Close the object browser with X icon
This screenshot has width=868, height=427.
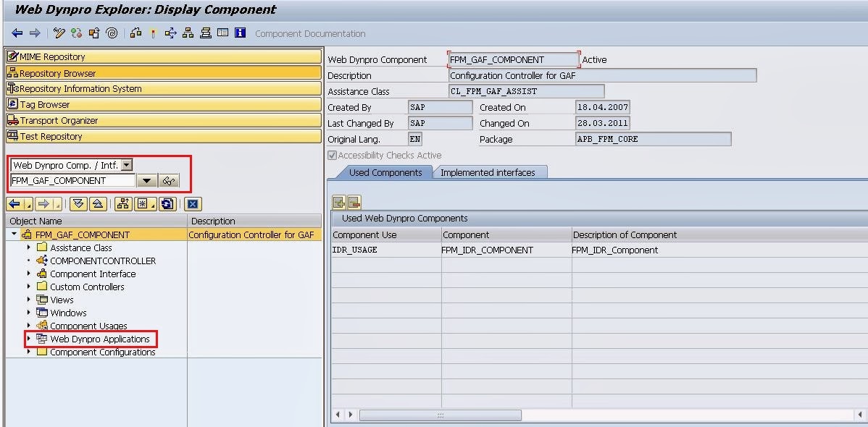[x=193, y=204]
